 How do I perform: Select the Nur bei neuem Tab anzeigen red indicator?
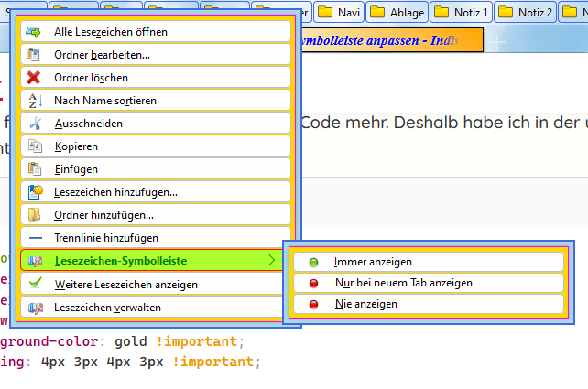(313, 284)
